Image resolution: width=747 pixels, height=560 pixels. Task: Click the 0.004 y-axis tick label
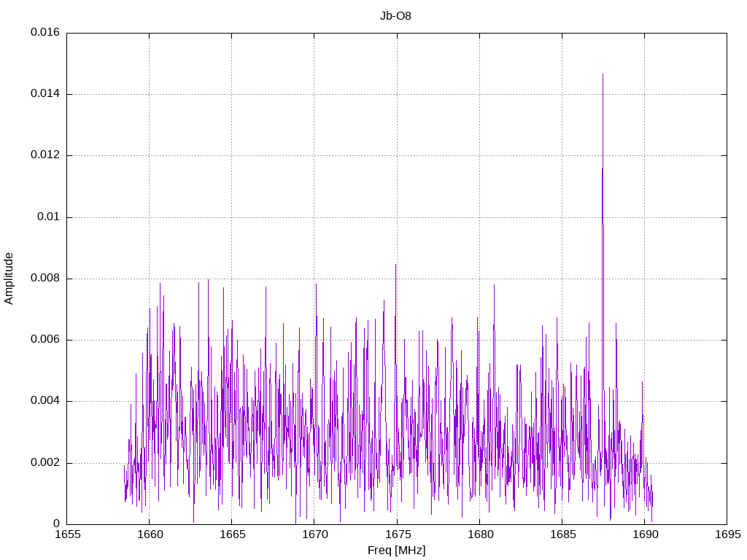45,402
